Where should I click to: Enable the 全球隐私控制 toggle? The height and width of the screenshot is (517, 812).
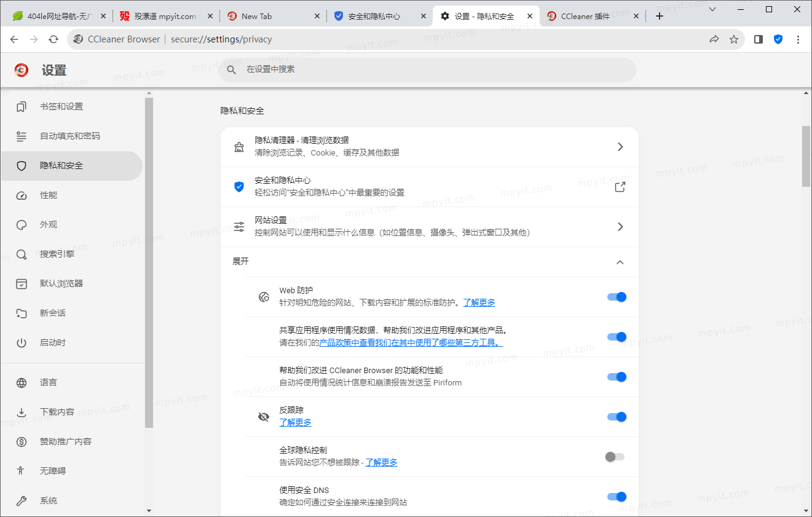coord(615,457)
